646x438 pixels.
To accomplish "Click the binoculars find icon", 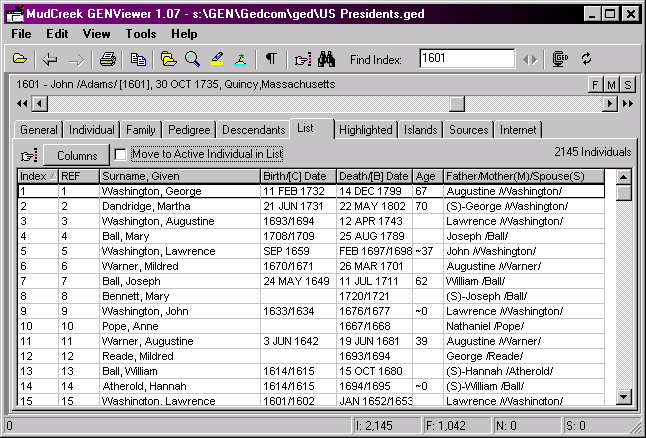I will [326, 59].
